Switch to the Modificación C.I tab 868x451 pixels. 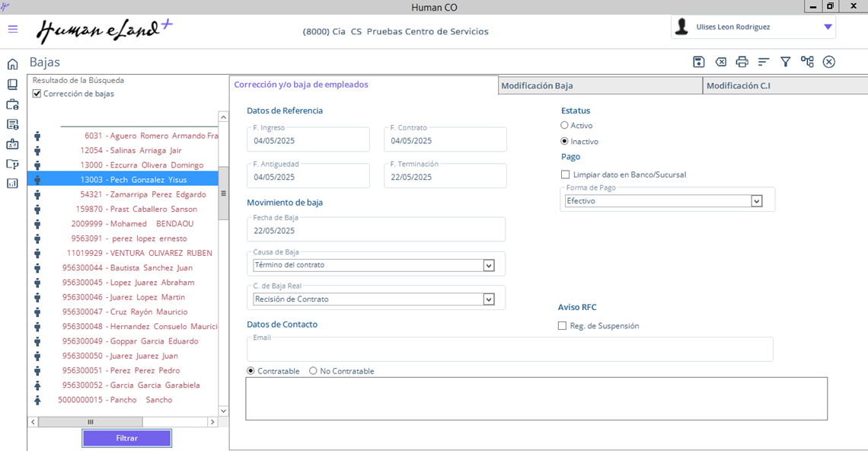pyautogui.click(x=784, y=86)
